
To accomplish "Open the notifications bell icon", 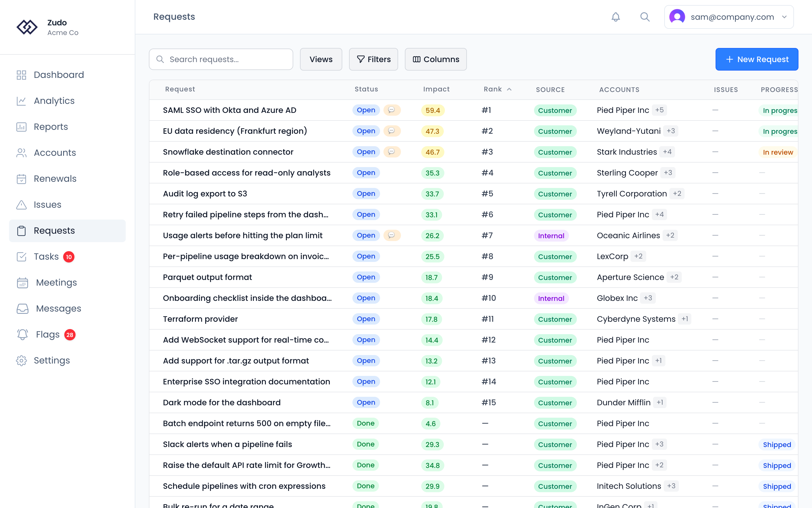I will [615, 17].
